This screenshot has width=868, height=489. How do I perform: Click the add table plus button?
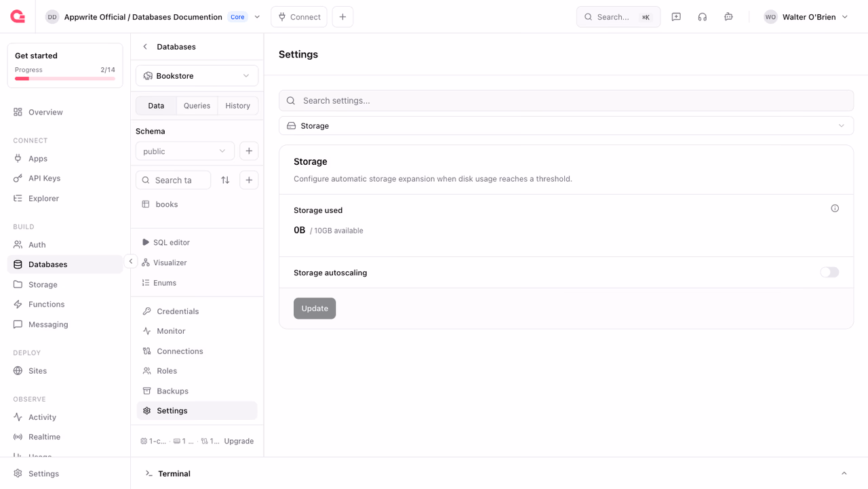(249, 180)
